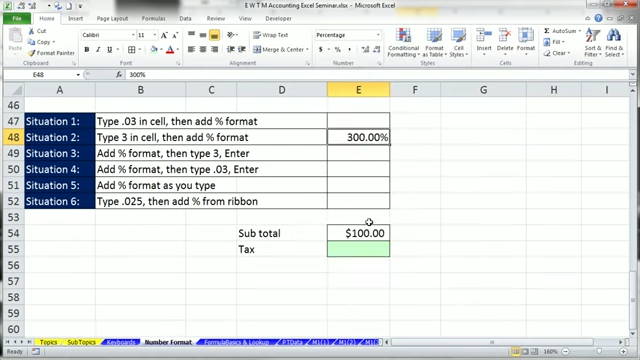The width and height of the screenshot is (640, 360).
Task: Center text horizontally
Action: coord(202,49)
